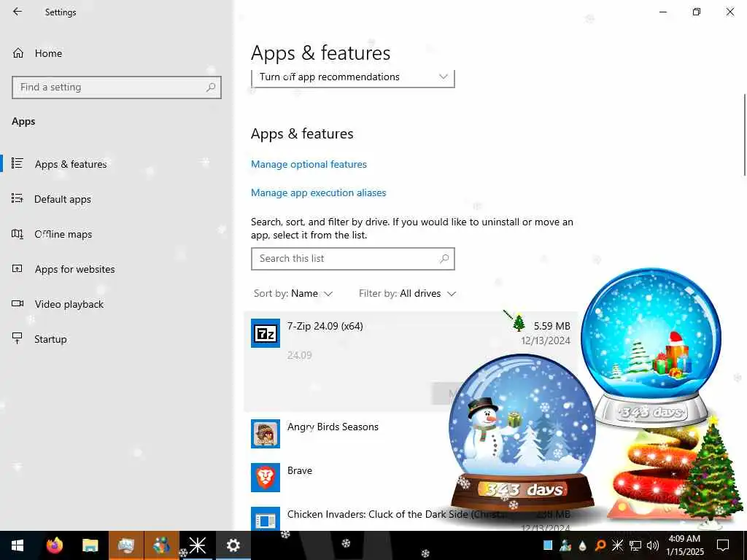Screen dimensions: 747x560
Task: Click the magnifier icon in Find a setting
Action: point(211,87)
